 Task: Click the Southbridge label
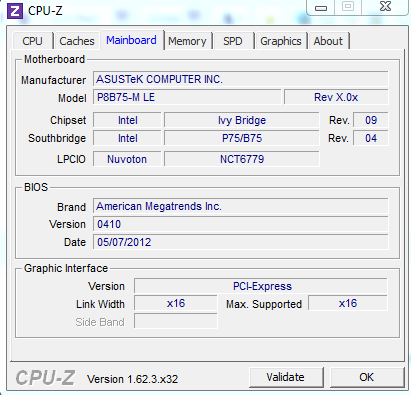(57, 138)
